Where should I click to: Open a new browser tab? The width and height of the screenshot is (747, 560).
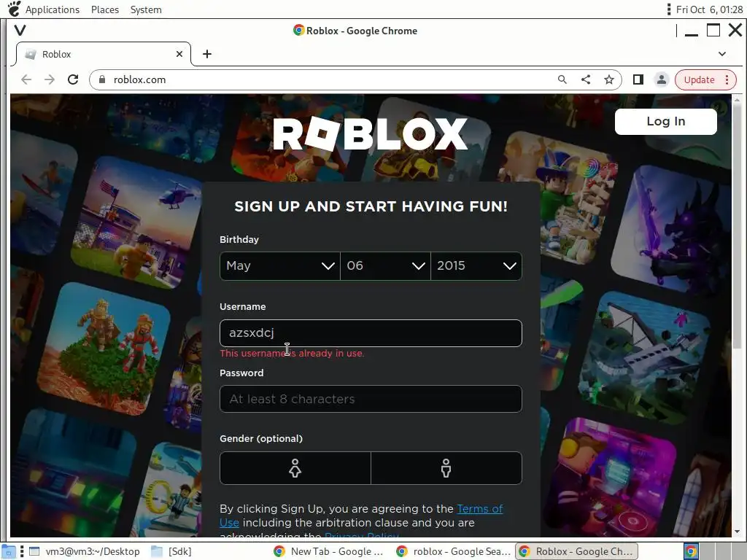[206, 54]
